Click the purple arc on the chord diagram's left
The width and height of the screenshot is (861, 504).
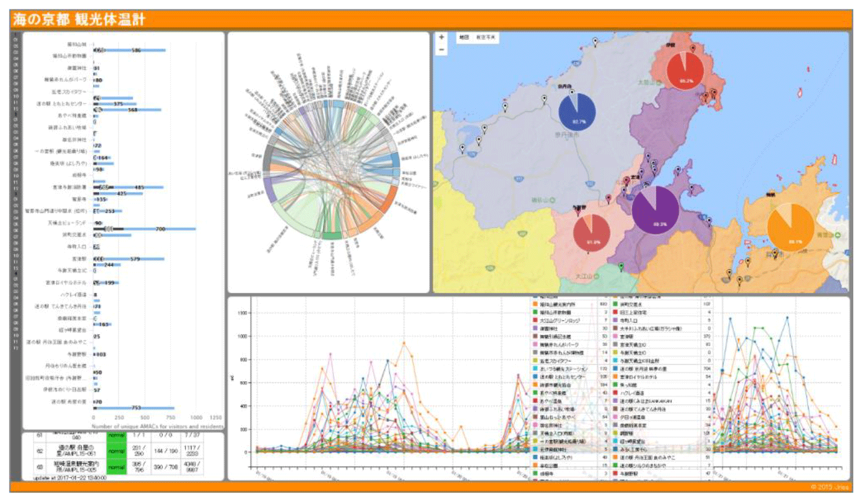point(270,190)
